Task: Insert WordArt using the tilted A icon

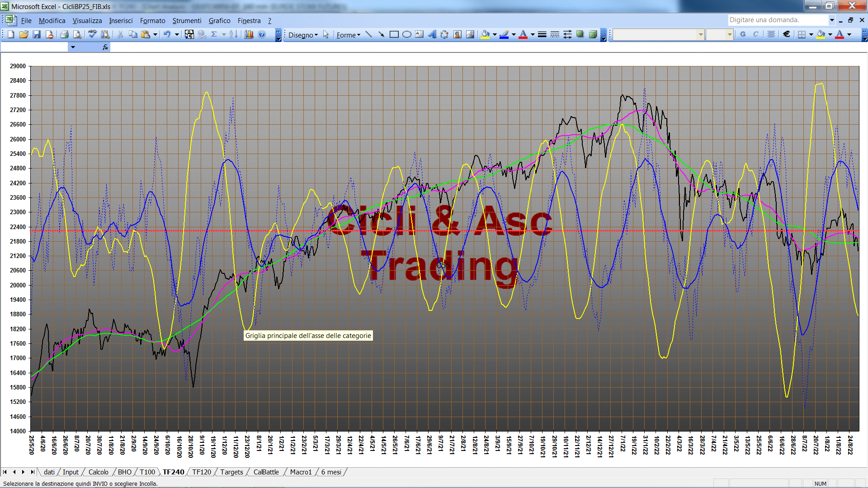Action: point(432,34)
